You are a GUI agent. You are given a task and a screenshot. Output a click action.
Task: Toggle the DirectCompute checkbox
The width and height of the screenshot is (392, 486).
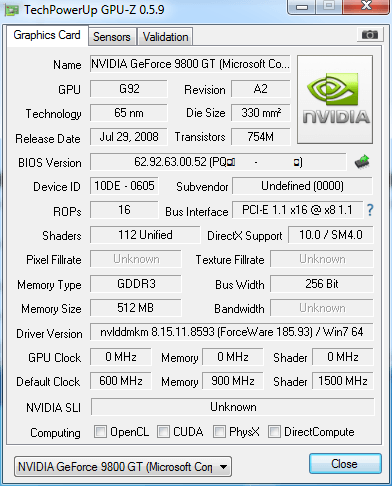click(274, 431)
